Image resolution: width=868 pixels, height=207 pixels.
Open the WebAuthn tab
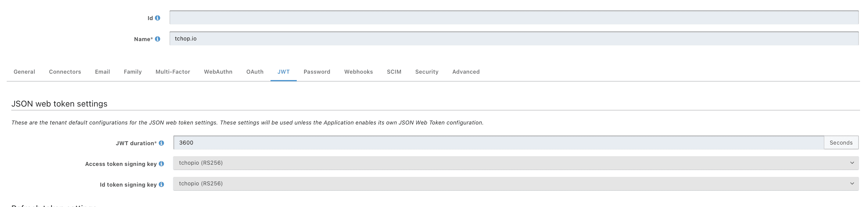(218, 72)
